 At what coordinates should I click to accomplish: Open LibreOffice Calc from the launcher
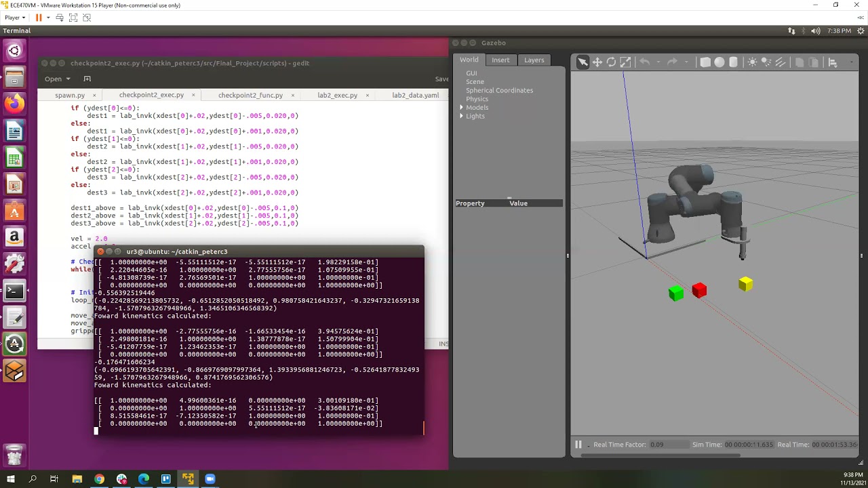point(14,159)
